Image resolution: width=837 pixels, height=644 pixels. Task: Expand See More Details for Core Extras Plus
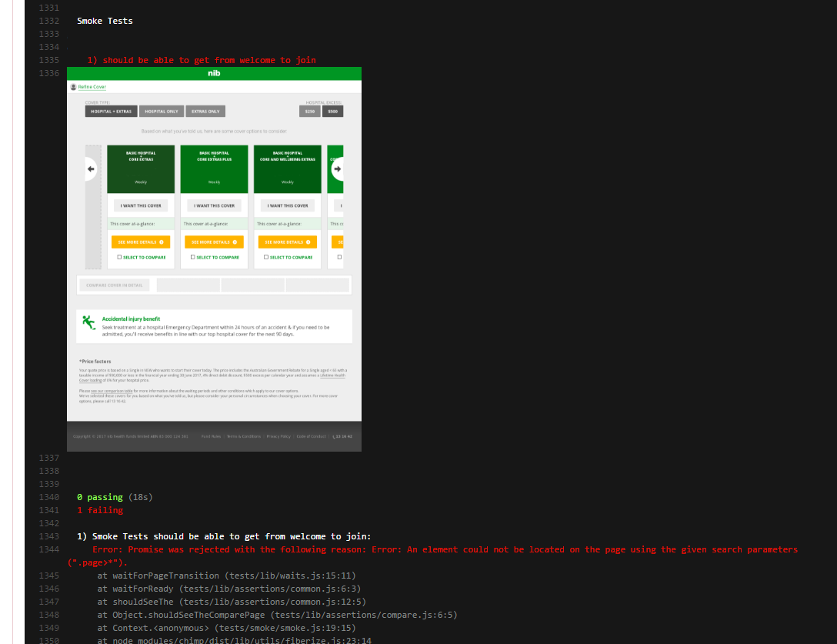pyautogui.click(x=213, y=242)
